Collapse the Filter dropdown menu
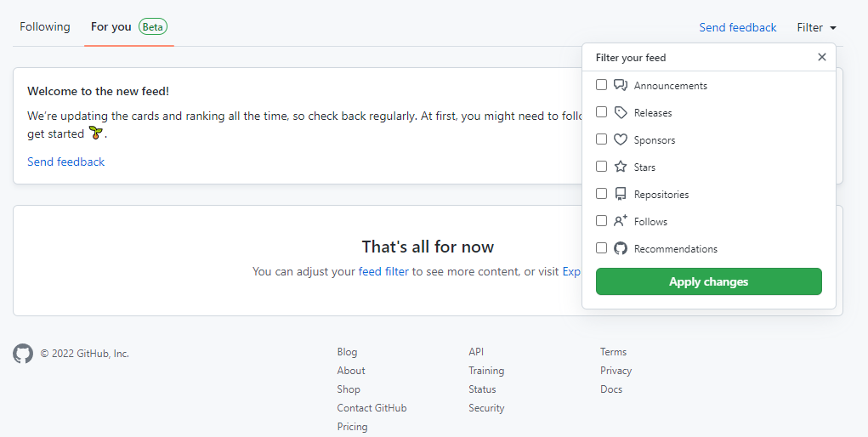Image resolution: width=868 pixels, height=437 pixels. (x=816, y=27)
